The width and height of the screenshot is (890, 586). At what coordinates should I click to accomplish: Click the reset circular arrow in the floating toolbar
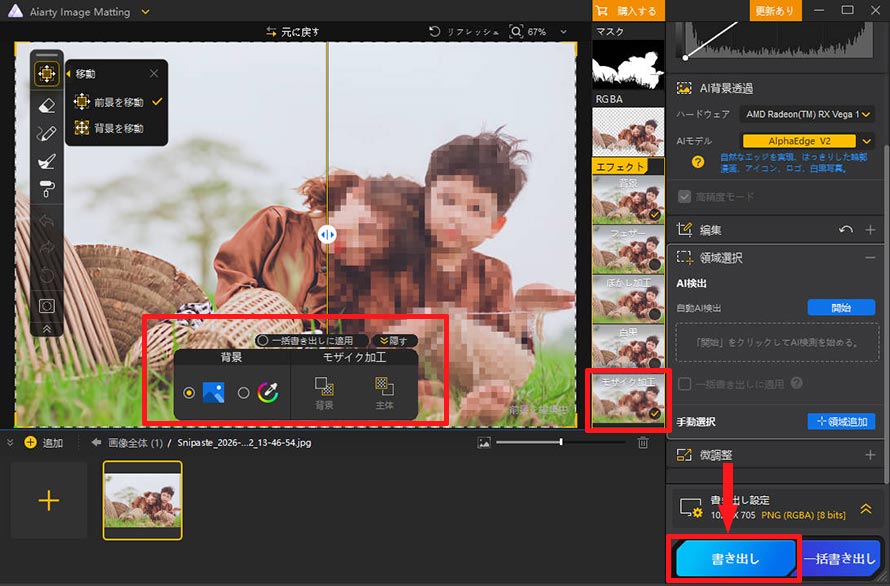pyautogui.click(x=47, y=276)
